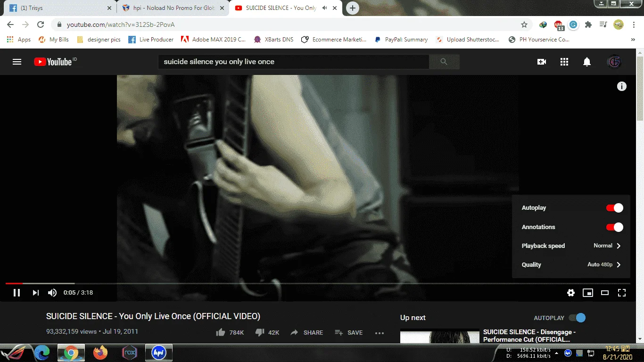The height and width of the screenshot is (362, 644).
Task: Open Firefox from the taskbar
Action: pos(100,353)
